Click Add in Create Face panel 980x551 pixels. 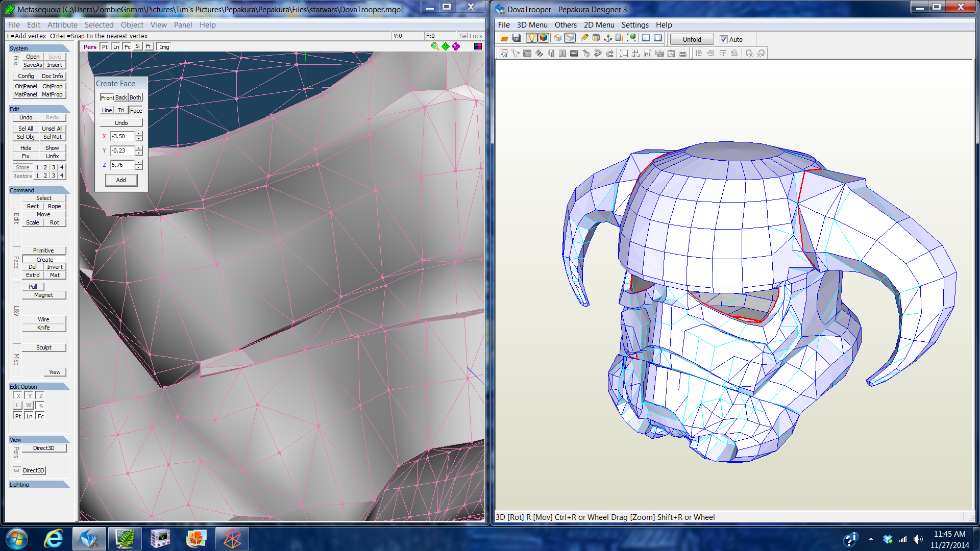121,180
